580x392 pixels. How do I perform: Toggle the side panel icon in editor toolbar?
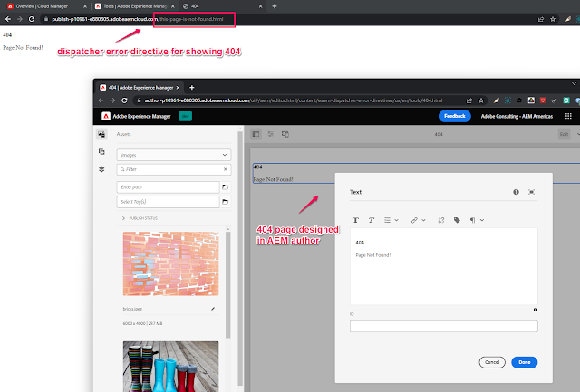(256, 134)
